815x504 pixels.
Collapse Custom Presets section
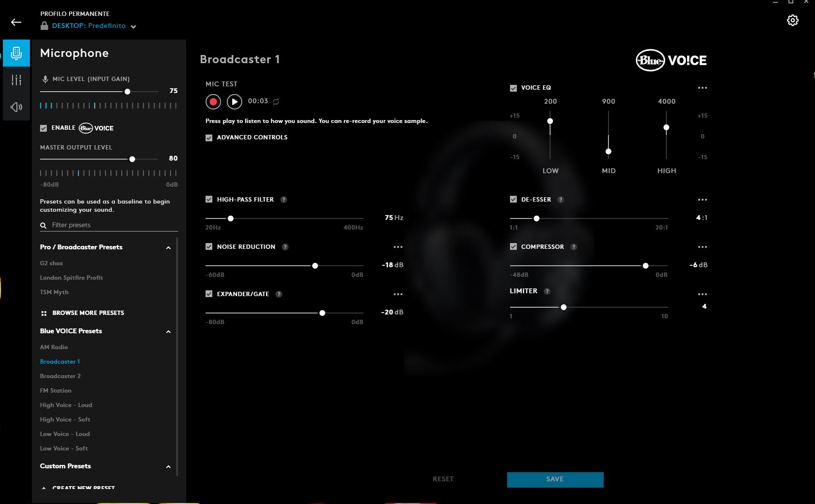(x=168, y=467)
